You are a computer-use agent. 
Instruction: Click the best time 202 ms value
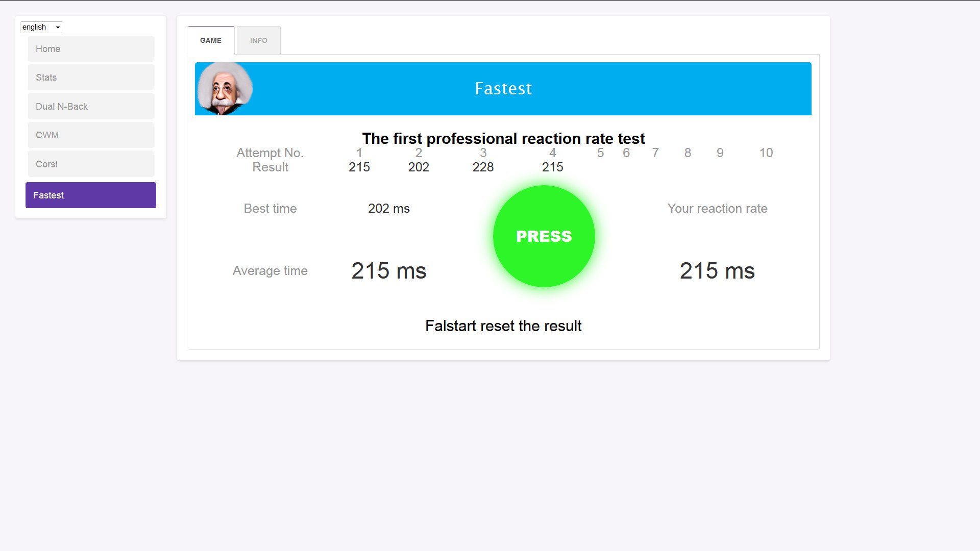click(388, 209)
